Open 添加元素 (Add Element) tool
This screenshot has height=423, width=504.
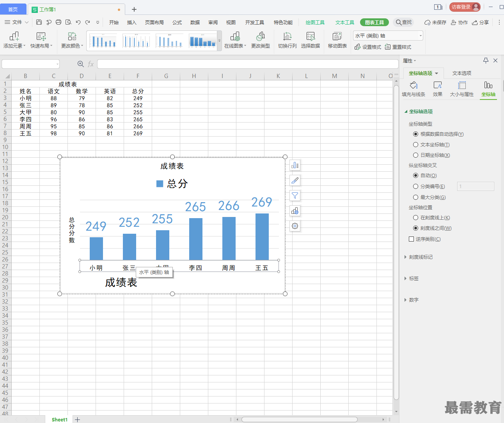[x=14, y=40]
